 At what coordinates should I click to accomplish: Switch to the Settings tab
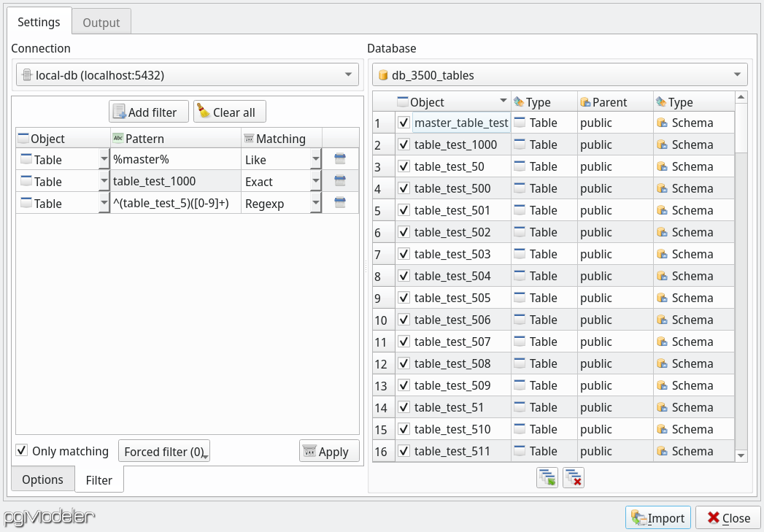(x=39, y=21)
